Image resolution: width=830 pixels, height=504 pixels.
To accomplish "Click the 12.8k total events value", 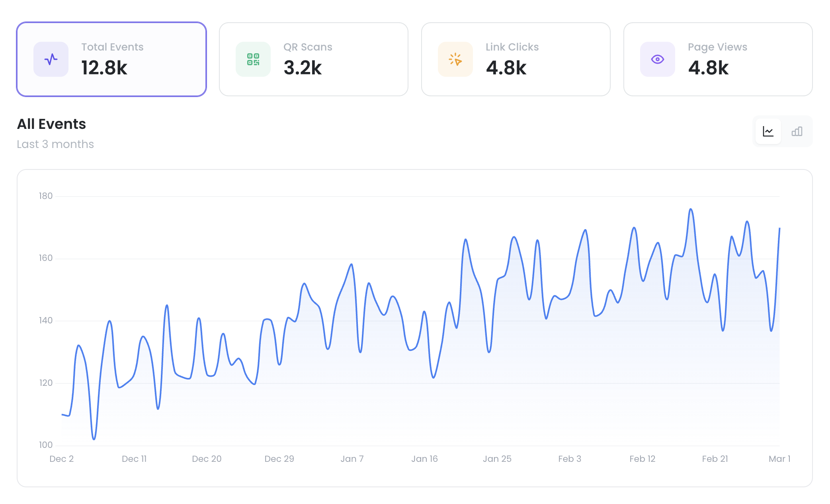I will pyautogui.click(x=104, y=68).
